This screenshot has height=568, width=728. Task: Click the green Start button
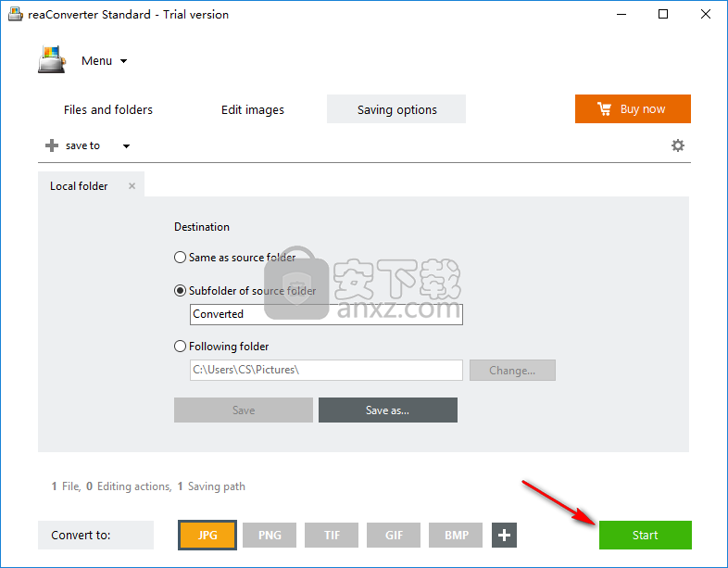(645, 535)
